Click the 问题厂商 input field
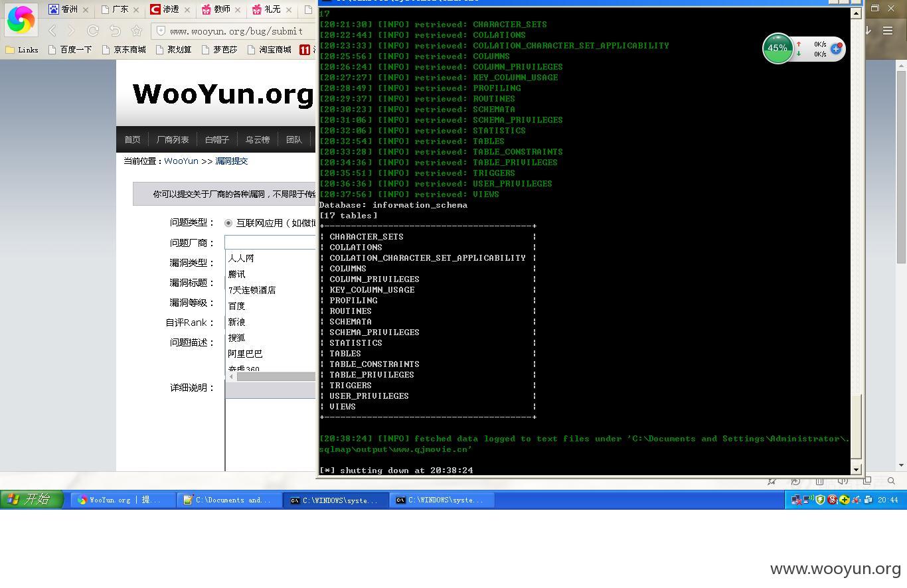 tap(270, 243)
